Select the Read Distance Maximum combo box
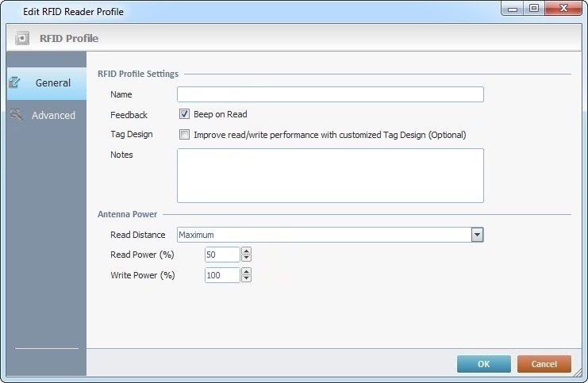 tap(330, 235)
